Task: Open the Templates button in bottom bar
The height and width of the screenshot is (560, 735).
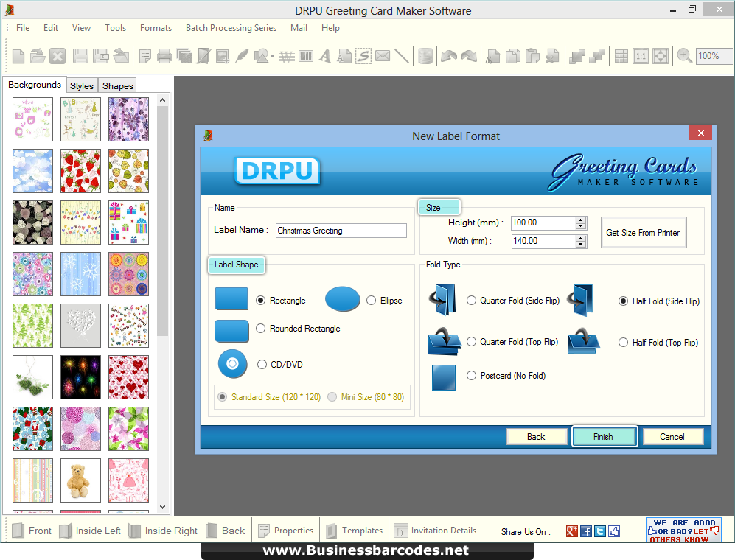Action: [355, 531]
